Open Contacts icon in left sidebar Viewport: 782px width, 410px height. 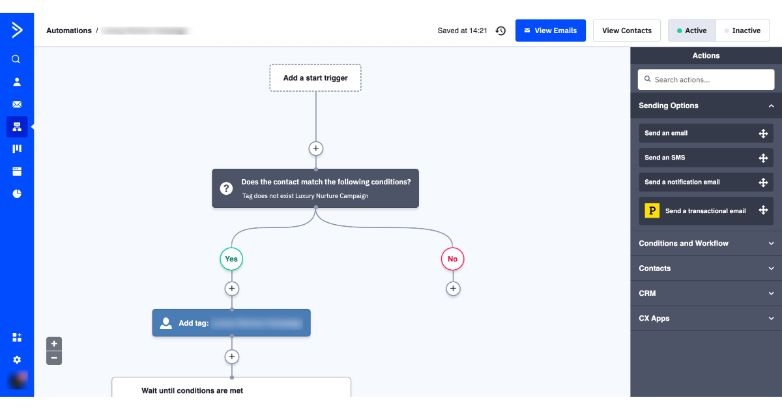click(x=16, y=82)
